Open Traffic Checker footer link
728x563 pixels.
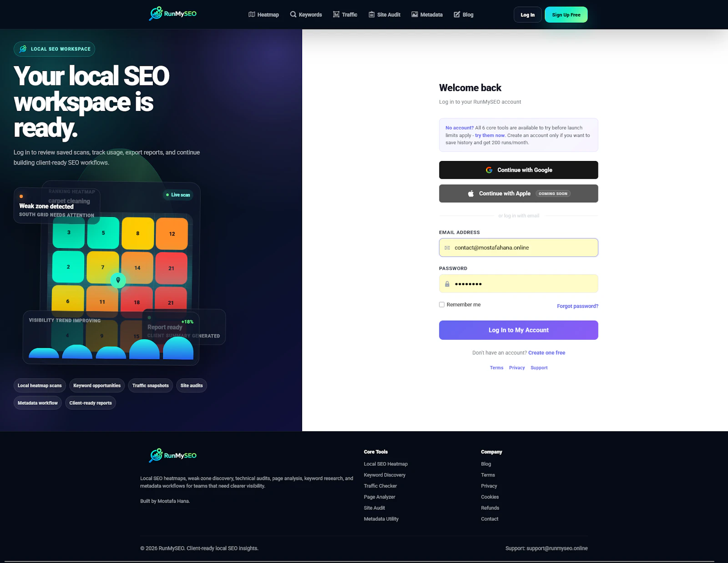click(380, 486)
